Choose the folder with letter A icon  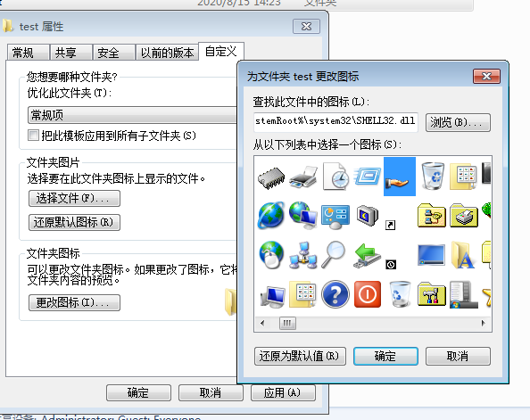click(463, 255)
